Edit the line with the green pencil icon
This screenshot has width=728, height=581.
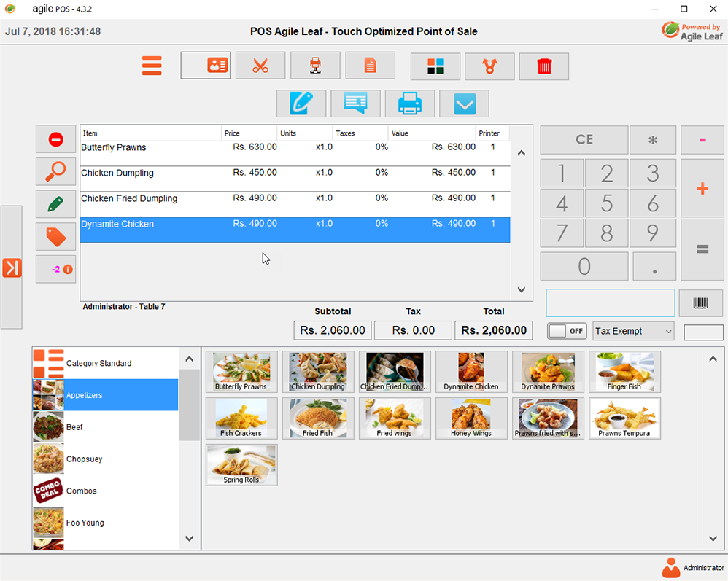coord(55,204)
